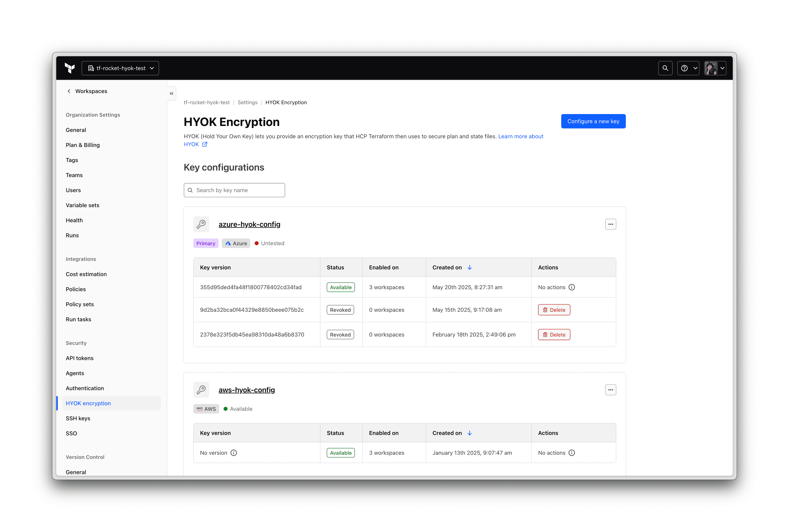Click the help question-mark icon
The height and width of the screenshot is (532, 789).
click(685, 68)
